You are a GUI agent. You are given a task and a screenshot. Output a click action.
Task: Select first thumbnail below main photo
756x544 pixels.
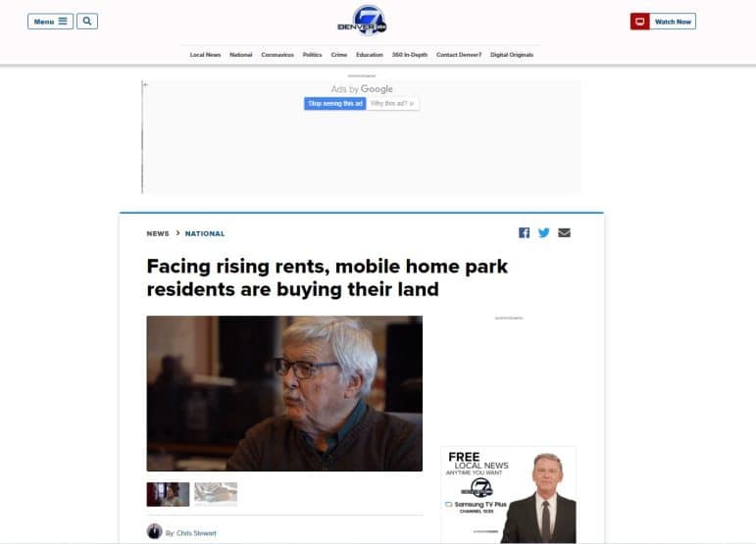point(168,494)
